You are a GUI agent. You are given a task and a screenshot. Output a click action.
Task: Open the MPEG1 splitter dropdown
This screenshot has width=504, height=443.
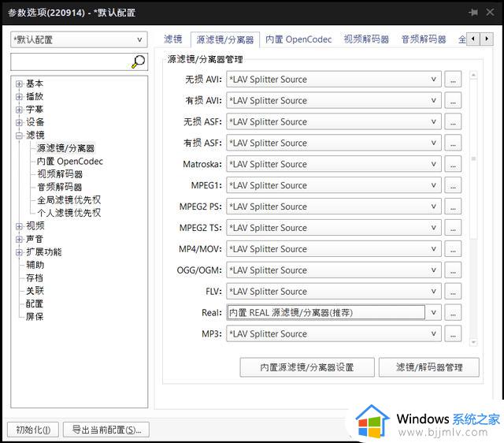pyautogui.click(x=334, y=185)
